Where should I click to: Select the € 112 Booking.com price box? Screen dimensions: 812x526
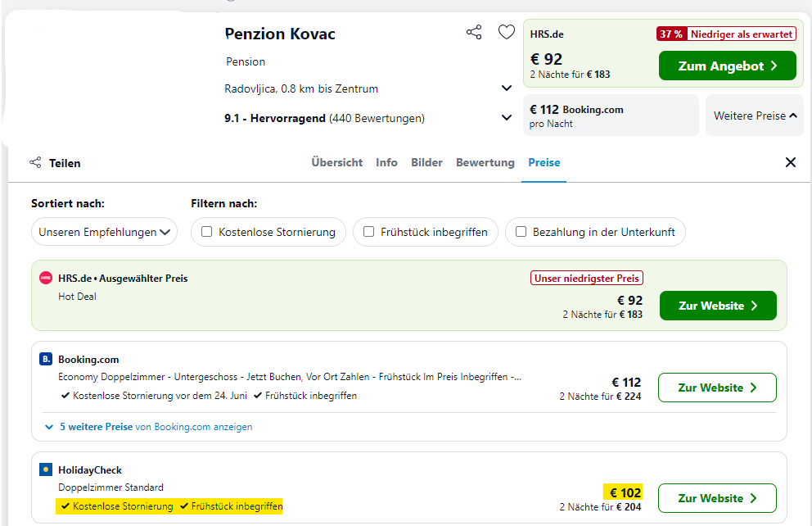(611, 116)
